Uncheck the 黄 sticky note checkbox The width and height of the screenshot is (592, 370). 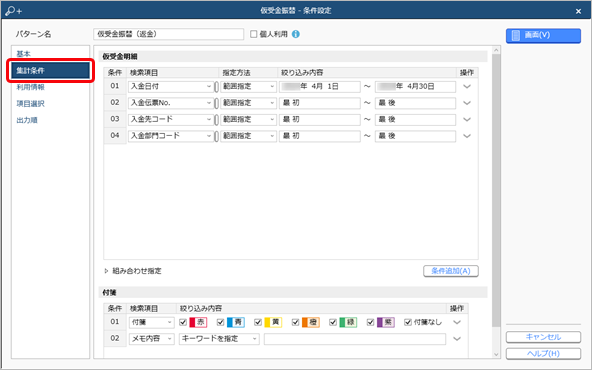pyautogui.click(x=258, y=322)
